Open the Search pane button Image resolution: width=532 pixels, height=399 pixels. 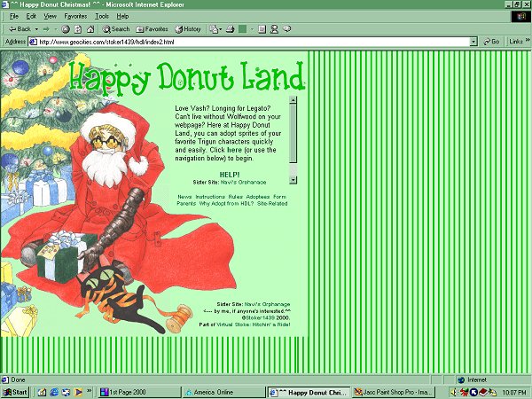pos(116,29)
